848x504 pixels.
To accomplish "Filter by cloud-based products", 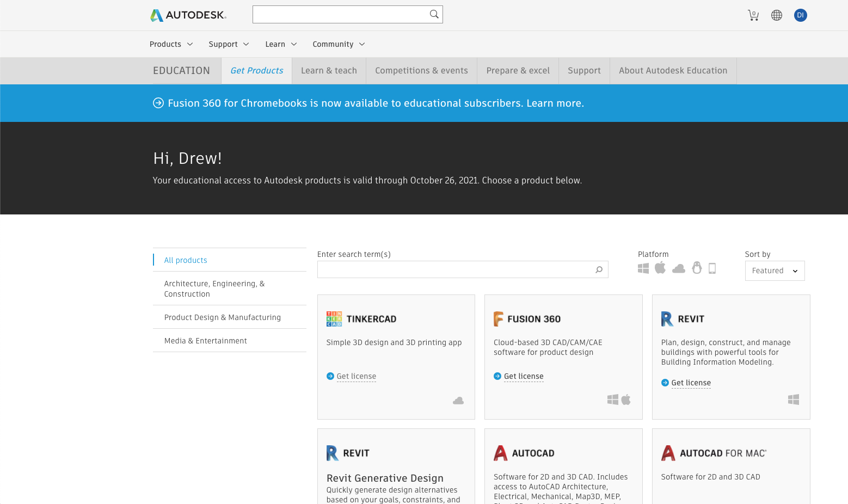I will pos(678,268).
